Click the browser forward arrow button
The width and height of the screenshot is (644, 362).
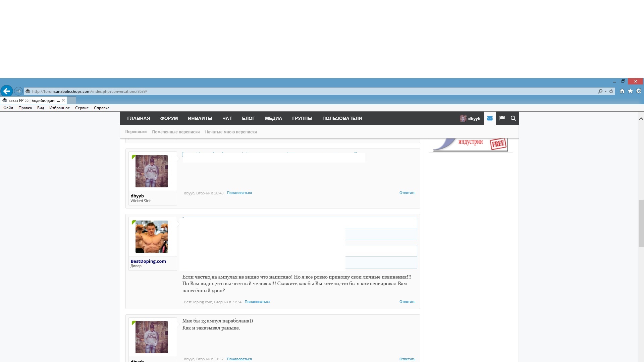pos(18,91)
